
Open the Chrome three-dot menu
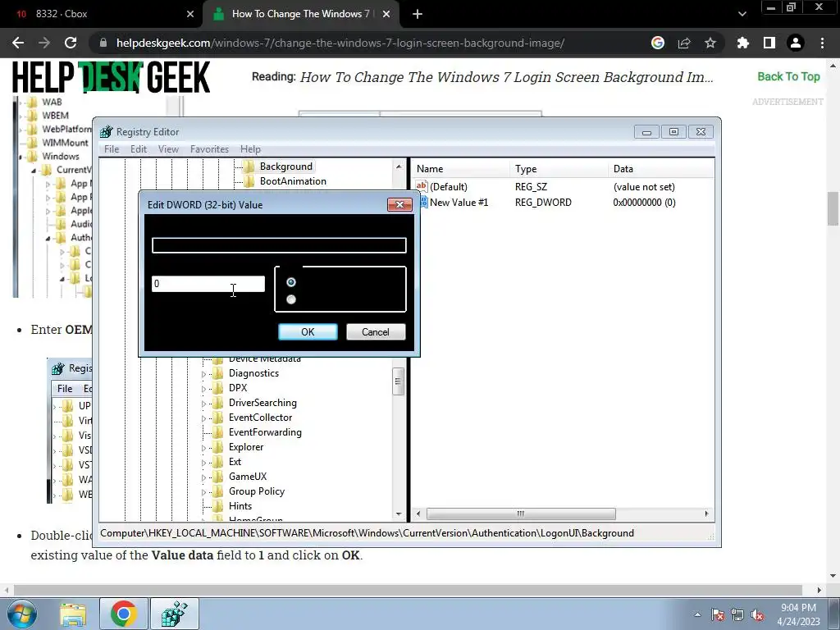(x=822, y=43)
